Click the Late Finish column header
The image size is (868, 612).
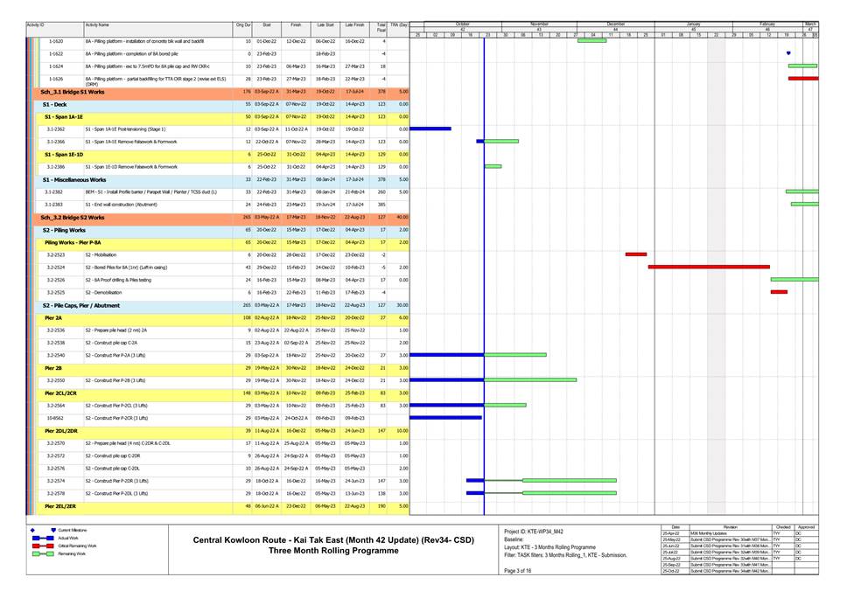point(354,26)
